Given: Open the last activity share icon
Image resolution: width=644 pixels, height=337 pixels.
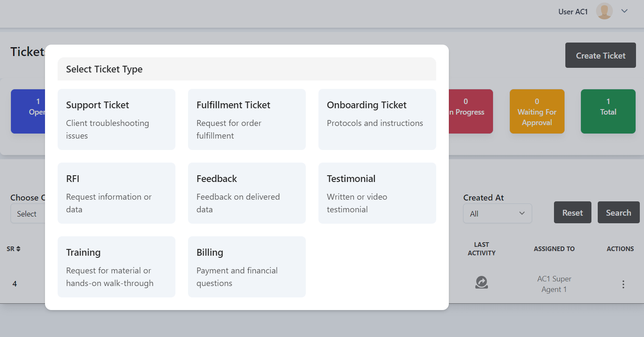Looking at the screenshot, I should pyautogui.click(x=481, y=282).
